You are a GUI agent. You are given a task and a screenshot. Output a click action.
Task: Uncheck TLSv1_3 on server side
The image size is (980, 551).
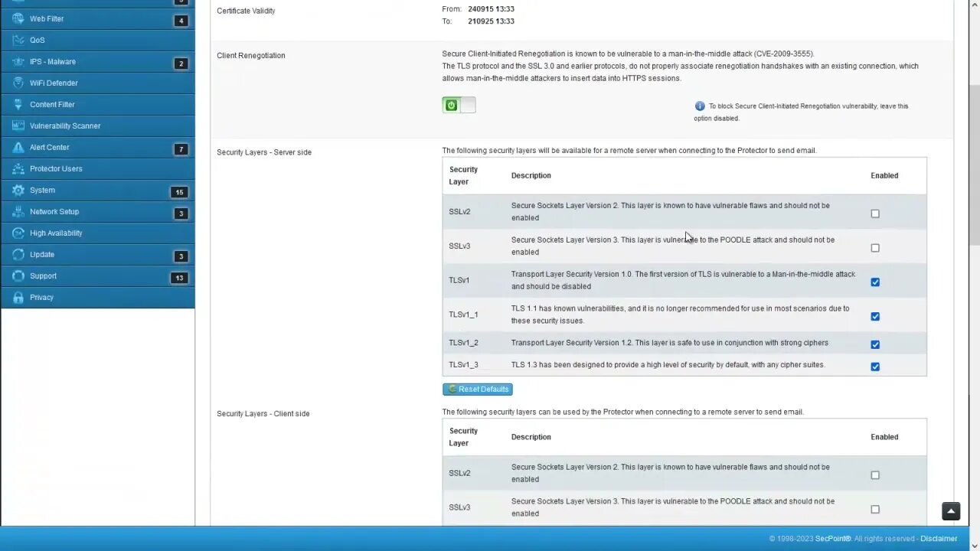click(875, 367)
